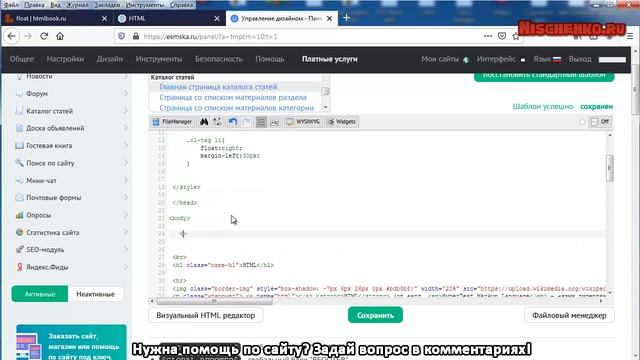640x360 pixels.
Task: Click the redo arrow icon
Action: click(x=246, y=122)
